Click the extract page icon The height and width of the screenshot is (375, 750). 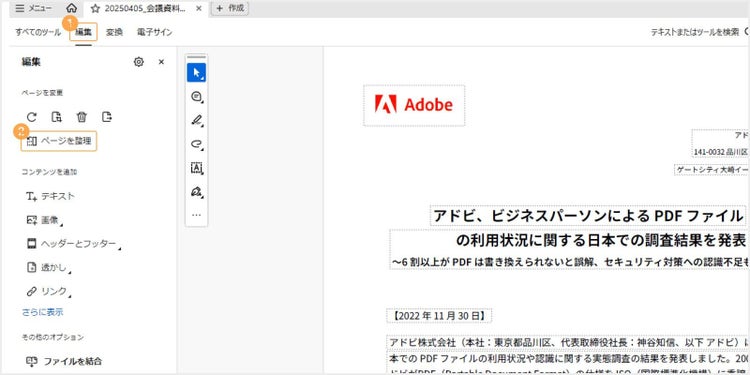coord(107,117)
